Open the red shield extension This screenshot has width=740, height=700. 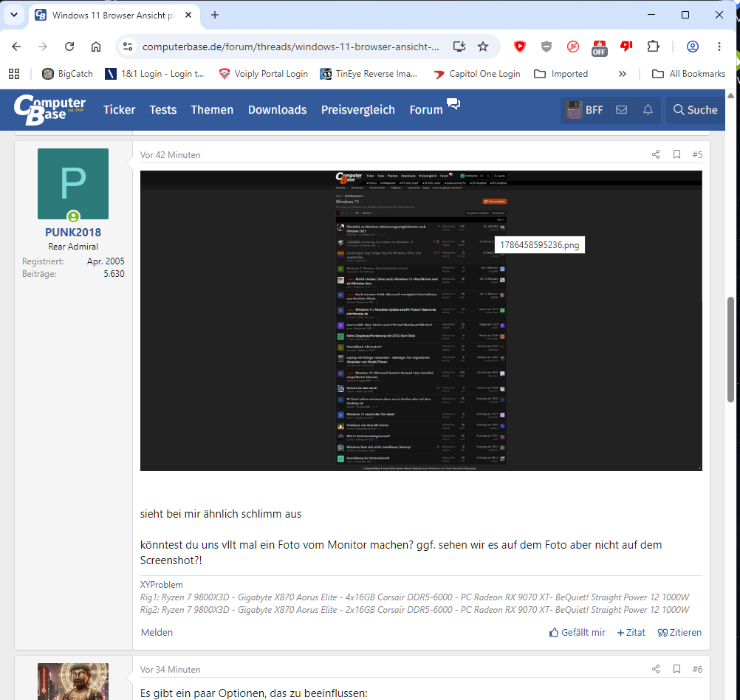pyautogui.click(x=520, y=47)
